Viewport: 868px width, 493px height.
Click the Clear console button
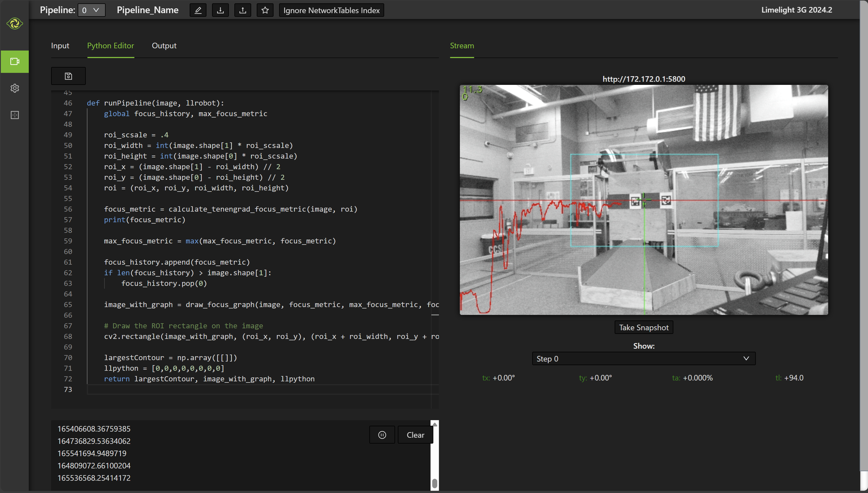point(415,434)
